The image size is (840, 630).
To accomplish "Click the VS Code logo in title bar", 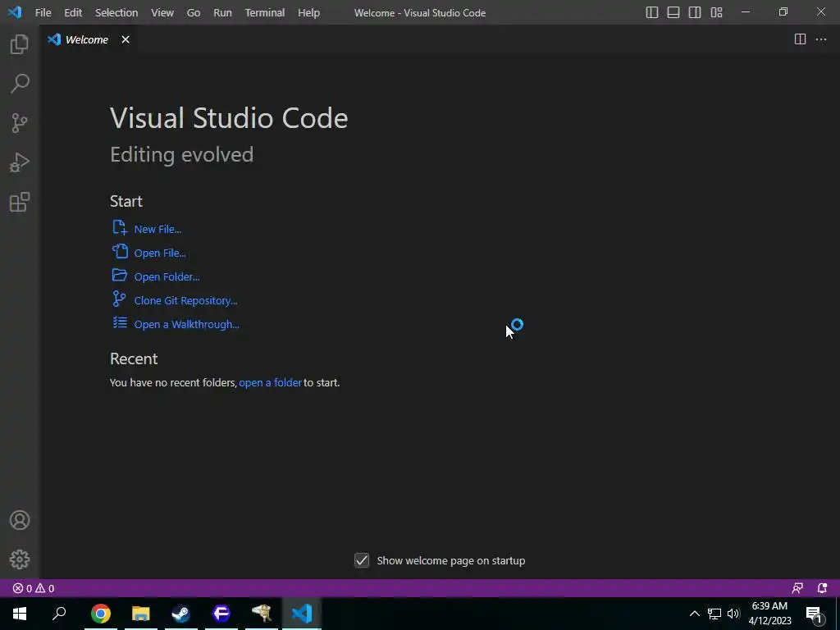I will 15,12.
